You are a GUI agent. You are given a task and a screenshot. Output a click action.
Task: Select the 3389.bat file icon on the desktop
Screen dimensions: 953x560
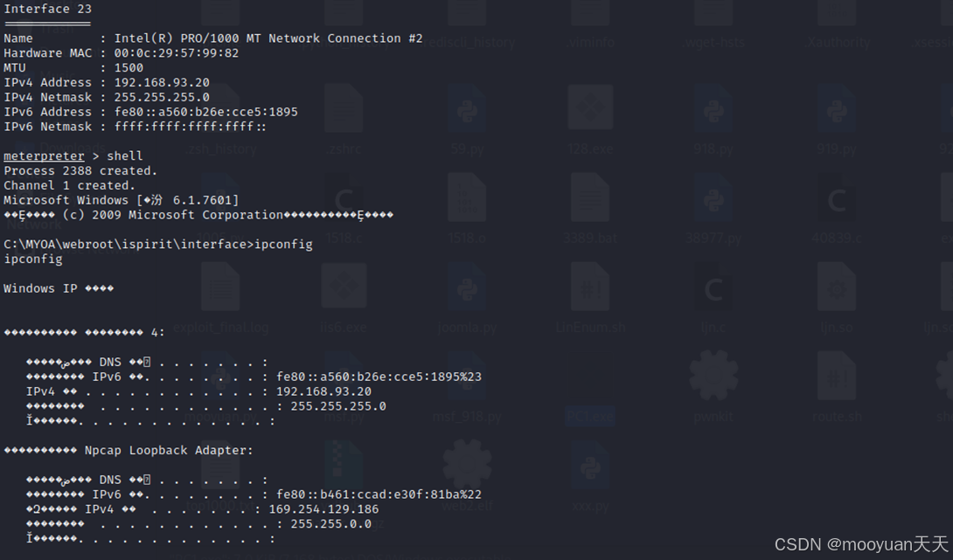tap(590, 198)
